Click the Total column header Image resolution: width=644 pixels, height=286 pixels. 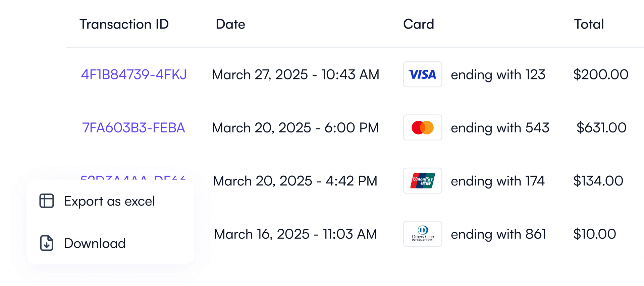[589, 24]
